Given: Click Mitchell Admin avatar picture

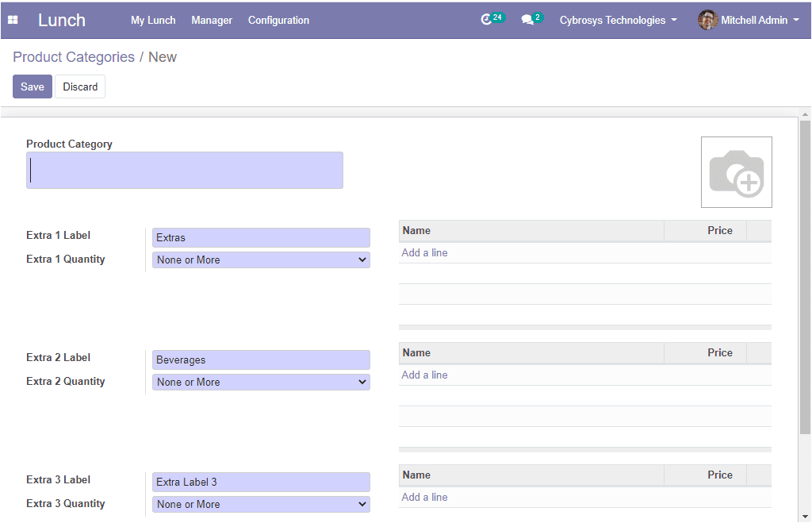Looking at the screenshot, I should 707,20.
